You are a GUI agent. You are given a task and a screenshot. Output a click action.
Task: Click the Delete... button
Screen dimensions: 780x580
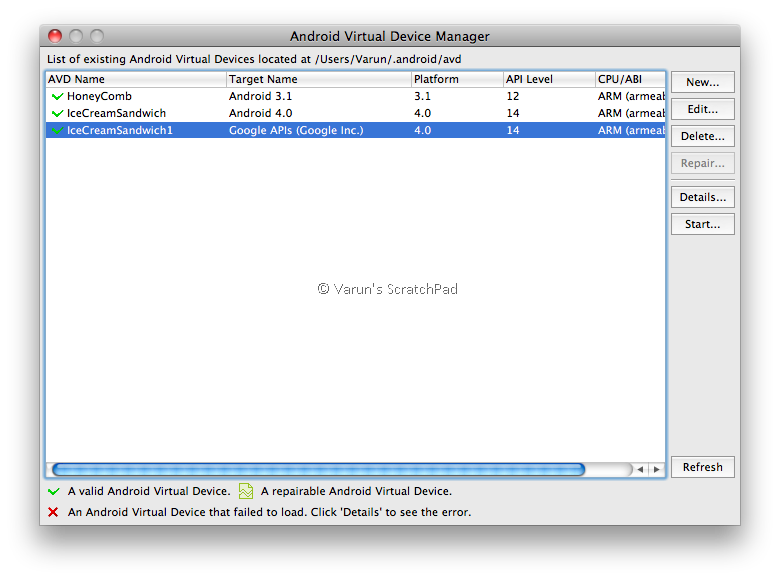point(702,136)
